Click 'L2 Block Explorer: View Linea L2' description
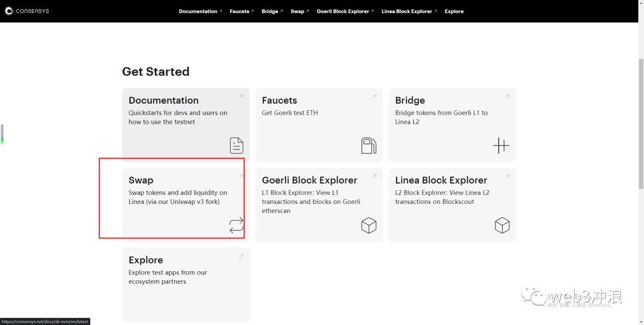 tap(442, 197)
